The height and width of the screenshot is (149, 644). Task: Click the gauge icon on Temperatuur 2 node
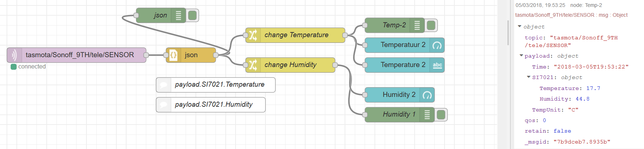point(437,46)
